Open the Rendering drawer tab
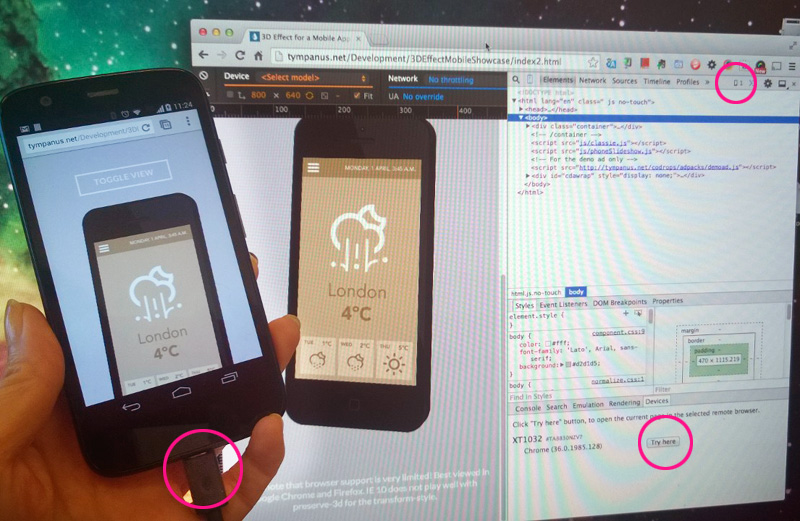This screenshot has width=800, height=521. (624, 403)
